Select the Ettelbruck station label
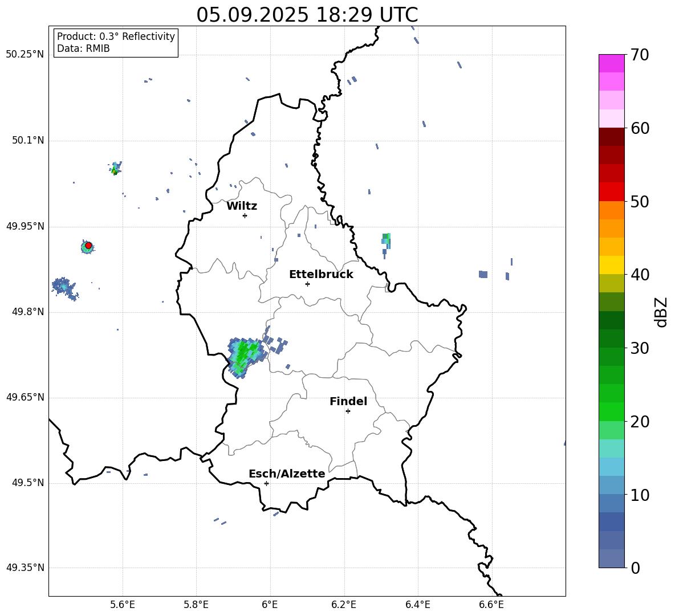The image size is (675, 616). pyautogui.click(x=321, y=275)
